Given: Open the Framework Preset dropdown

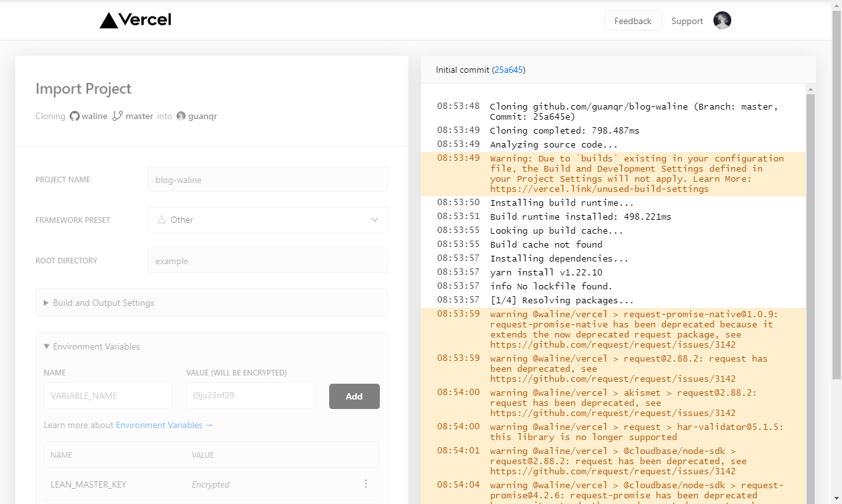Looking at the screenshot, I should coord(268,220).
